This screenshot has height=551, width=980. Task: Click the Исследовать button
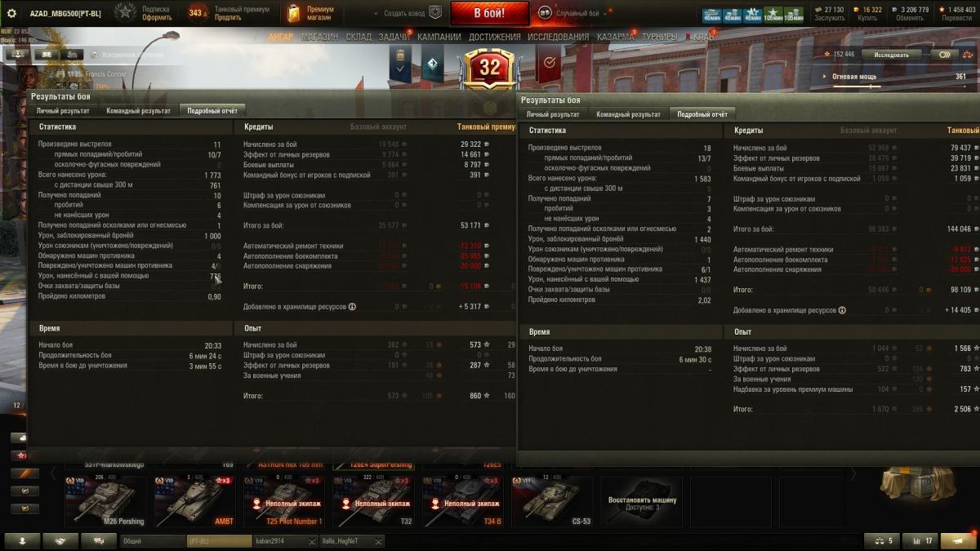point(890,55)
